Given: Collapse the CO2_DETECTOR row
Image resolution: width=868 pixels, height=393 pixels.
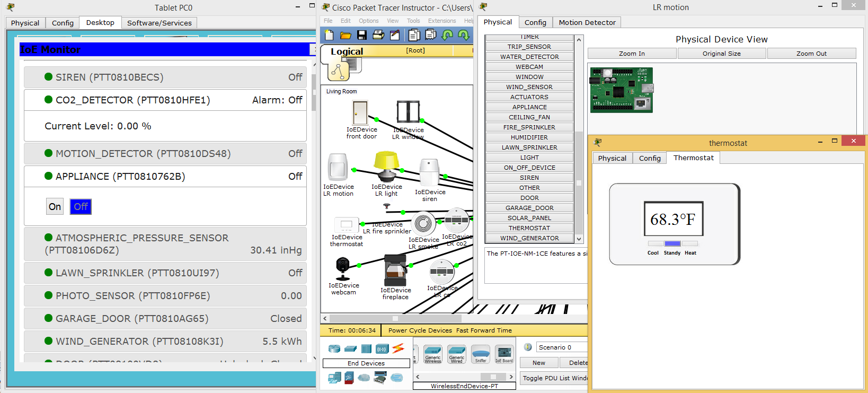Looking at the screenshot, I should (x=165, y=100).
